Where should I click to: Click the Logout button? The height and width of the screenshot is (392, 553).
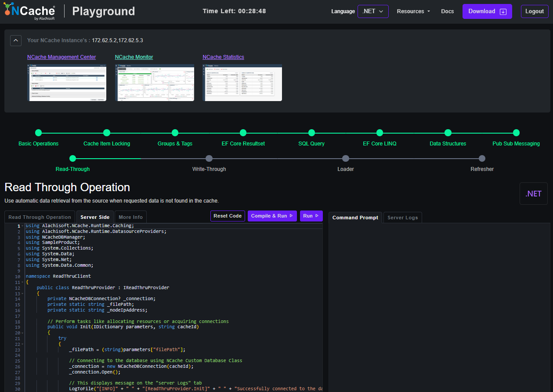(535, 11)
